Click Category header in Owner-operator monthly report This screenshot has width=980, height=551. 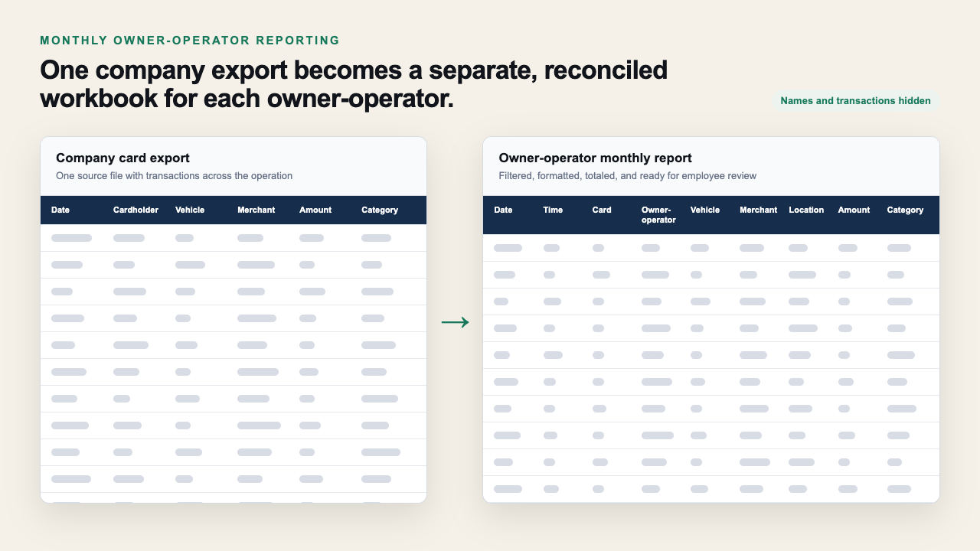point(905,210)
